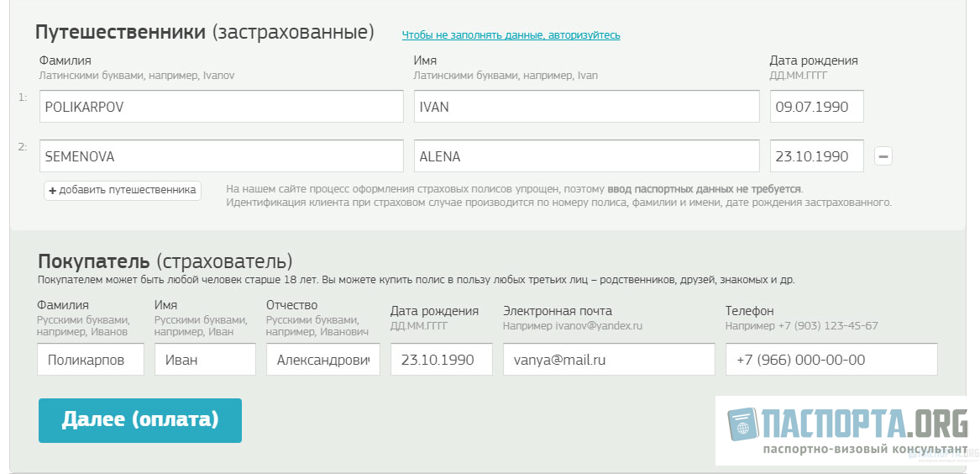Viewport: 980px width, 474px height.
Task: Edit traveler 2 name field ALENA
Action: point(587,155)
